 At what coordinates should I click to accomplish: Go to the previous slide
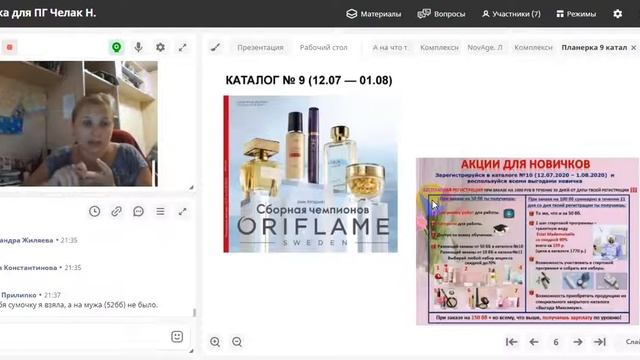click(x=534, y=342)
